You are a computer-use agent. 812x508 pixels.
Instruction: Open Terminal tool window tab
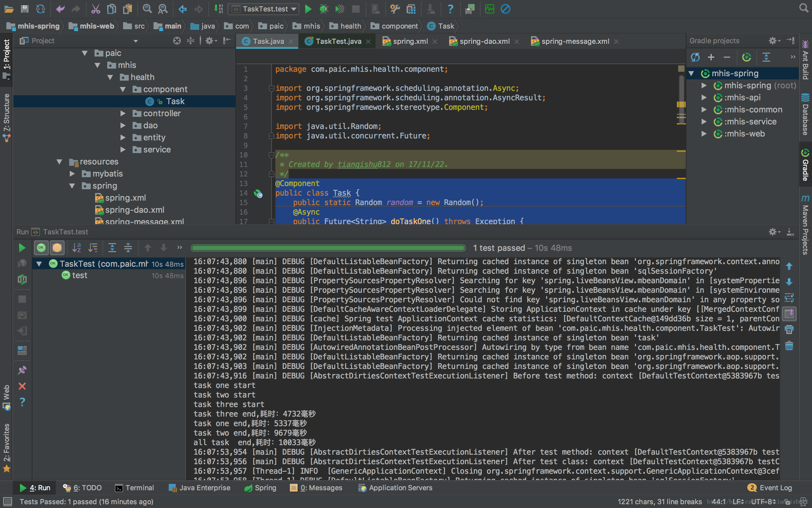pos(134,488)
